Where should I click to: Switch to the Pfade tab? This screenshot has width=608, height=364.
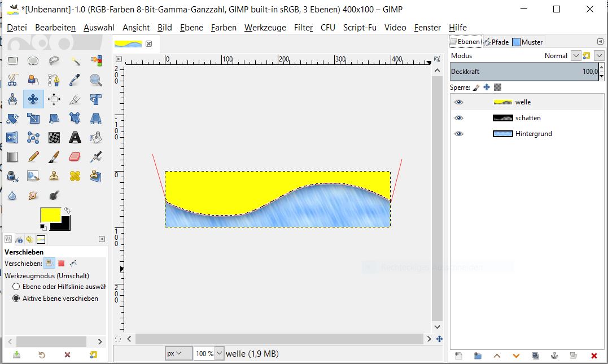496,42
